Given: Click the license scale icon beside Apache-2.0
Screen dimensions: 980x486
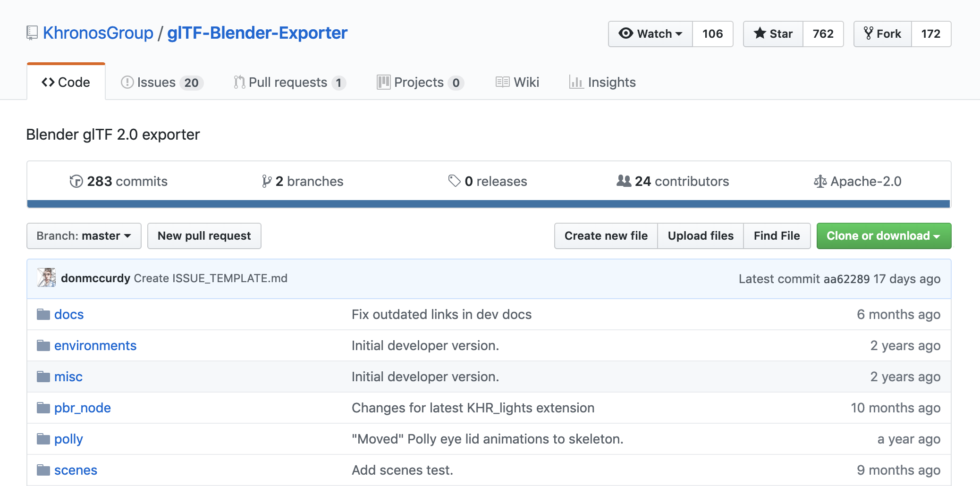Looking at the screenshot, I should click(820, 181).
